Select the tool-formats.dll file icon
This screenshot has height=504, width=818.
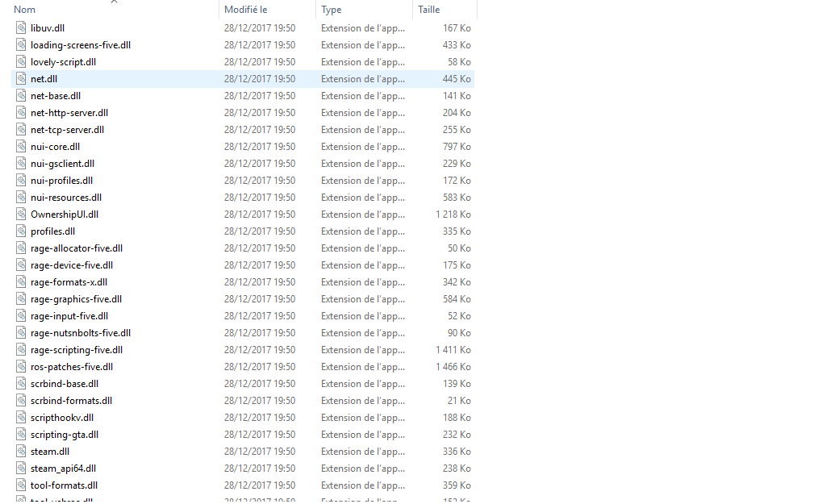[x=21, y=485]
